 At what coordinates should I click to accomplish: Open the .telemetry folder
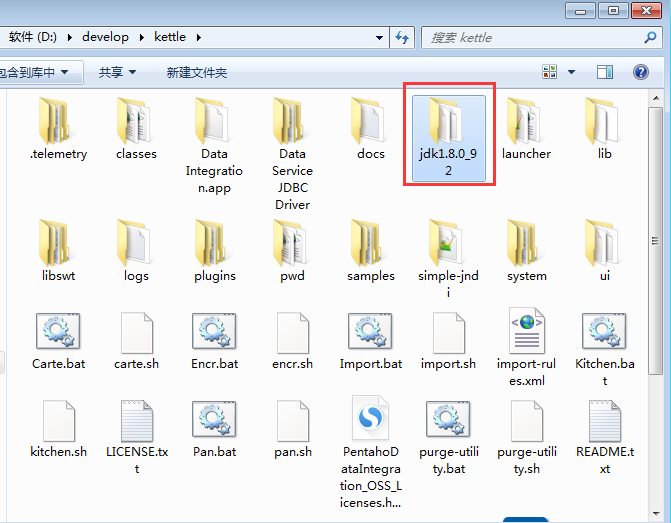58,129
